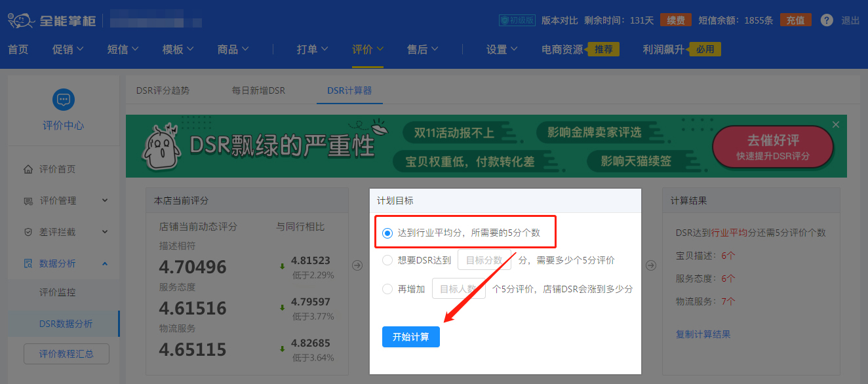Expand 评价管理 in the sidebar
This screenshot has width=868, height=384.
105,201
